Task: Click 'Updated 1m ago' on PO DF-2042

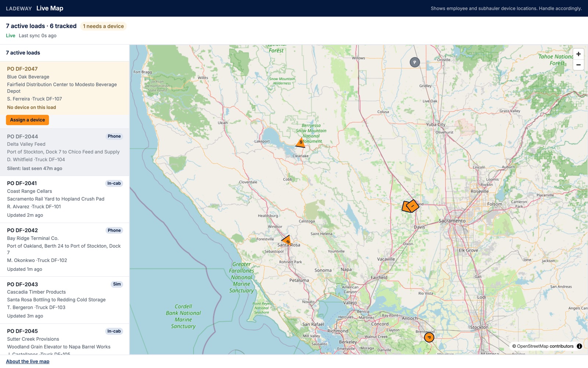Action: click(25, 269)
